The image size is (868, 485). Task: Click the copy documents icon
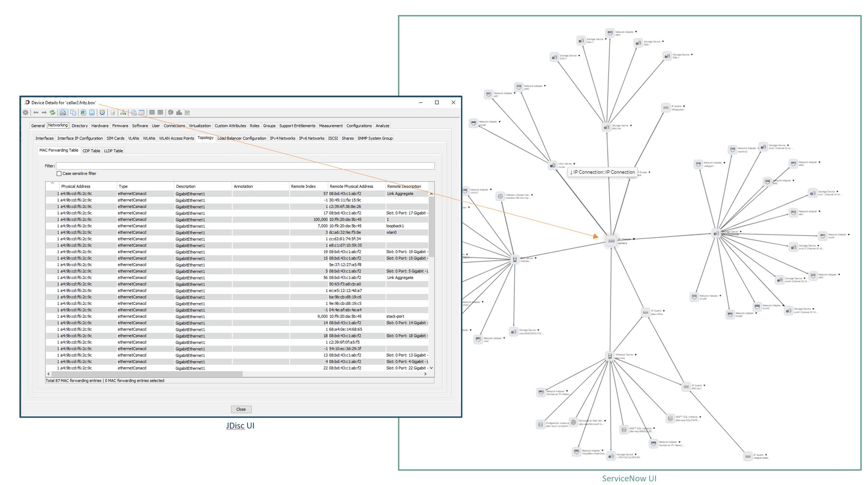[x=73, y=113]
